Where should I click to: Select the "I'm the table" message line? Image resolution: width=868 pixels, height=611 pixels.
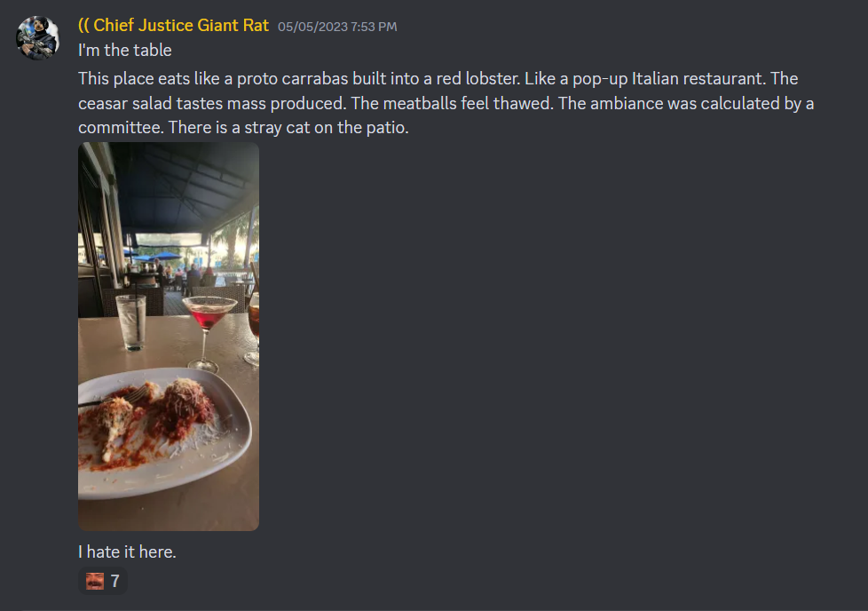[x=125, y=51]
